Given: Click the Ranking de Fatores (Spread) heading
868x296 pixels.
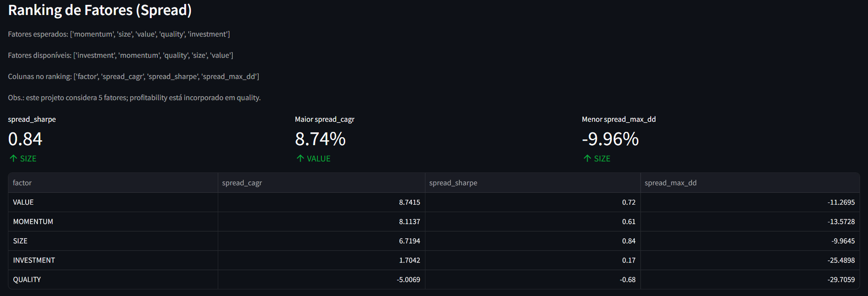Looking at the screenshot, I should 100,10.
